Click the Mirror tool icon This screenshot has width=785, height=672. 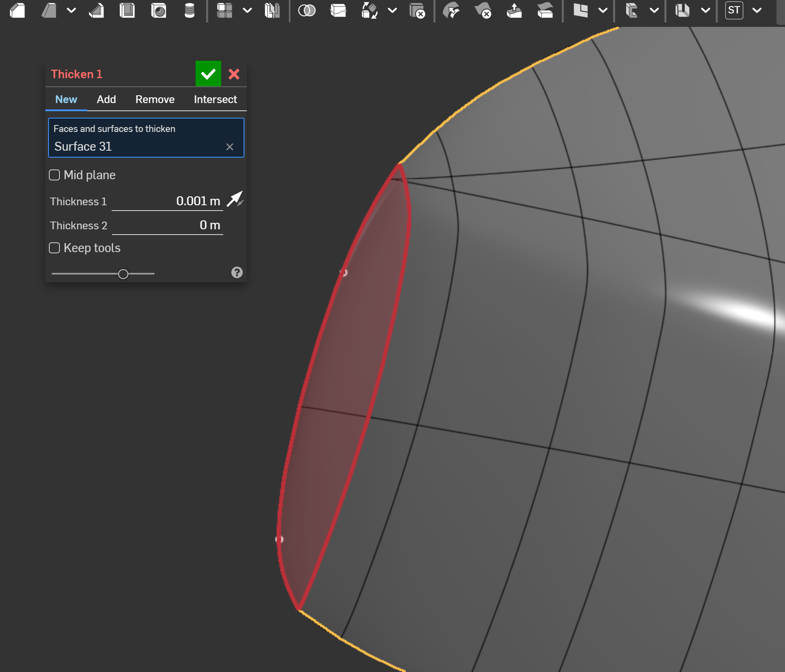(x=272, y=11)
